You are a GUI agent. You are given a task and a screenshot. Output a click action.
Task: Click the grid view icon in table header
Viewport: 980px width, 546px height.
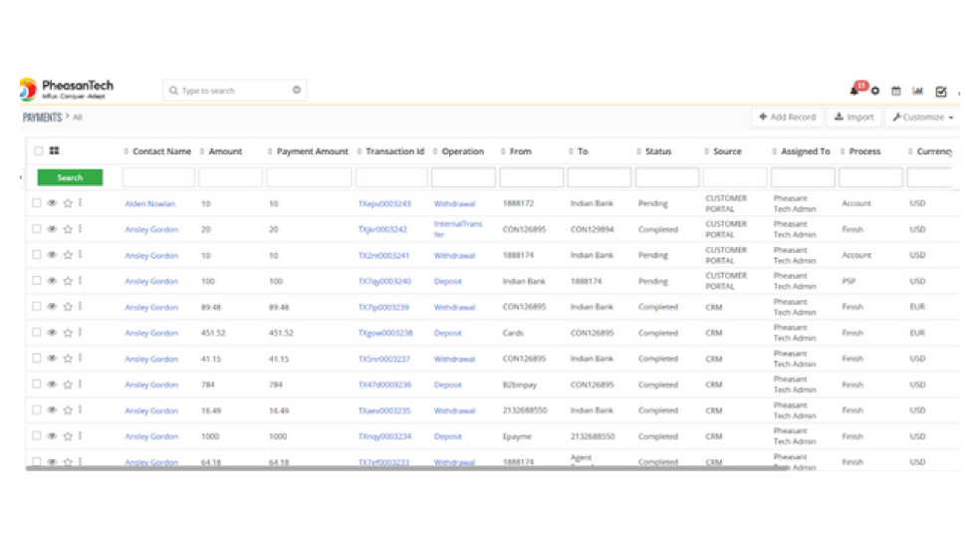pyautogui.click(x=54, y=151)
